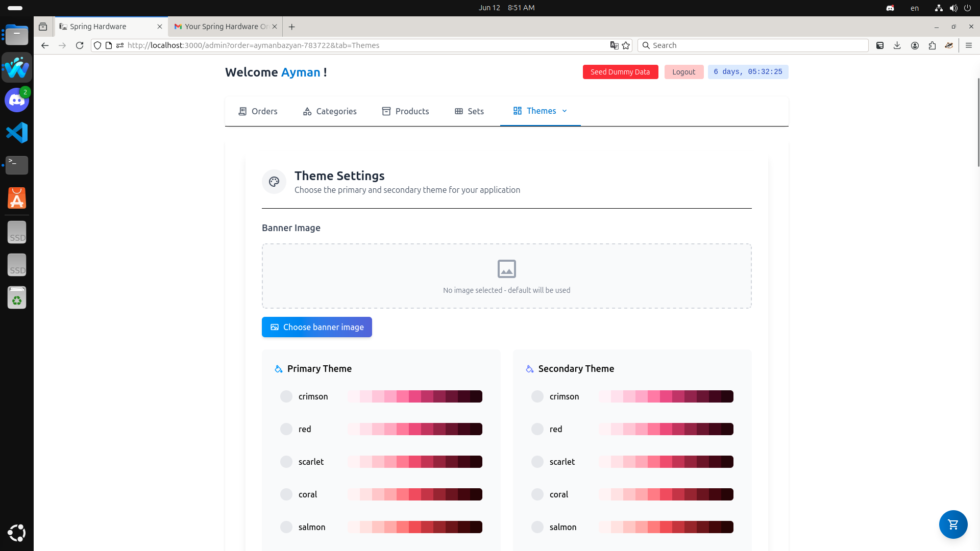Click the palette icon beside Theme Settings
The height and width of the screenshot is (551, 980).
click(274, 182)
